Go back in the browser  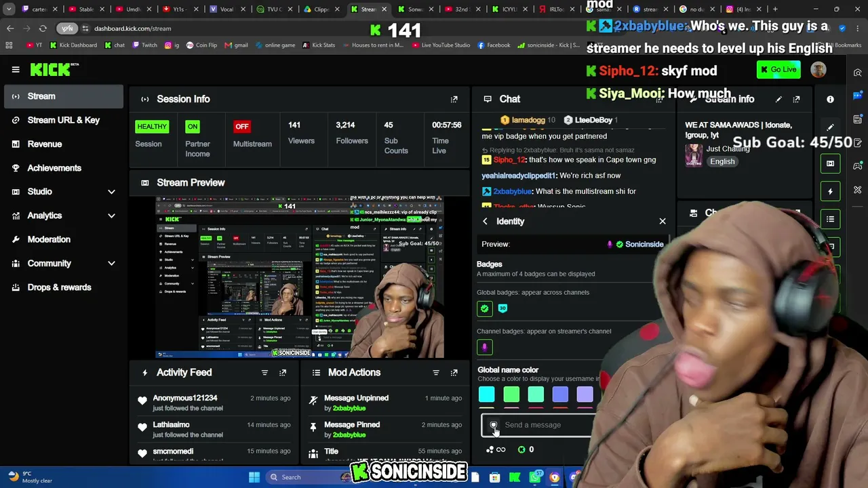click(10, 28)
